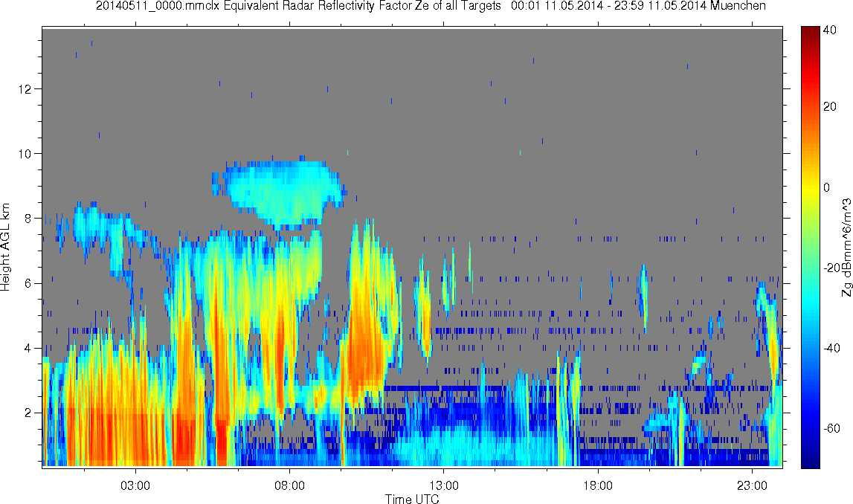
Task: Click the dark blue bottom of colorbar
Action: point(810,461)
